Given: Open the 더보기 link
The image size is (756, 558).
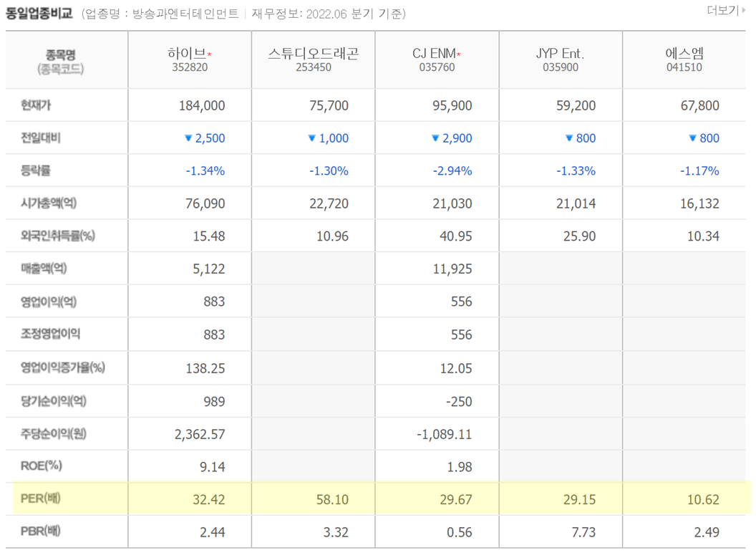Looking at the screenshot, I should (726, 10).
